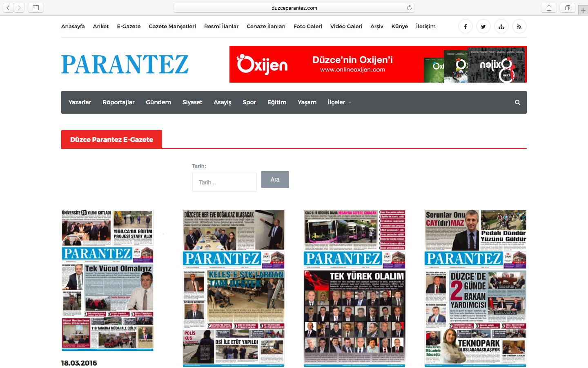Reload the page using refresh icon

pyautogui.click(x=409, y=8)
